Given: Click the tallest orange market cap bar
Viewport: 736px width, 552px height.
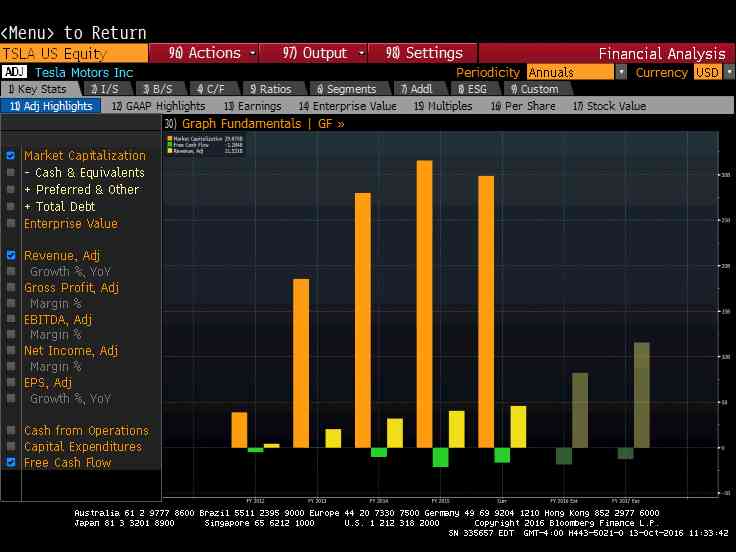Looking at the screenshot, I should pos(424,304).
